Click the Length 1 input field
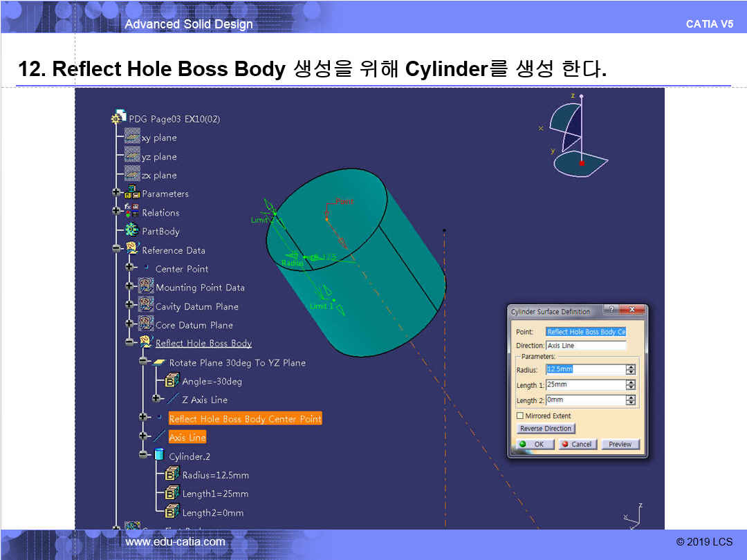Image resolution: width=747 pixels, height=560 pixels. 584,384
